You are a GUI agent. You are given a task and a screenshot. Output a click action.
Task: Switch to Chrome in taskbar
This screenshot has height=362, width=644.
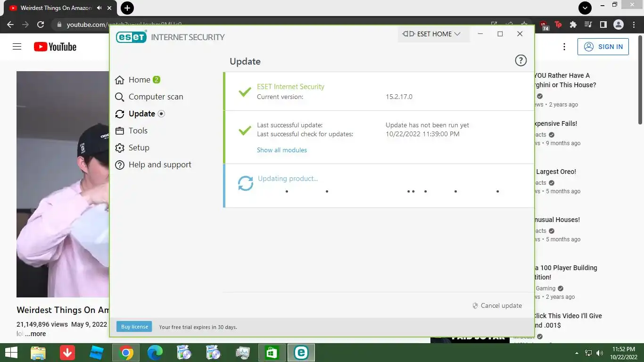pyautogui.click(x=126, y=353)
